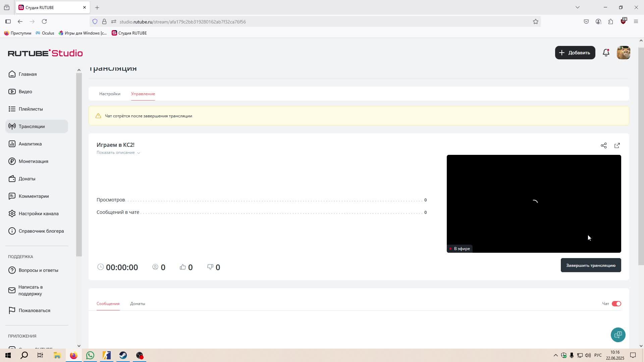Switch to the chat Донаты tab
644x362 pixels.
[138, 304]
